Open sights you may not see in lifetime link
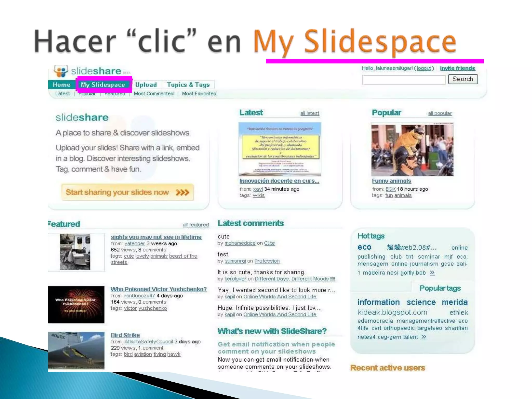 point(156,237)
